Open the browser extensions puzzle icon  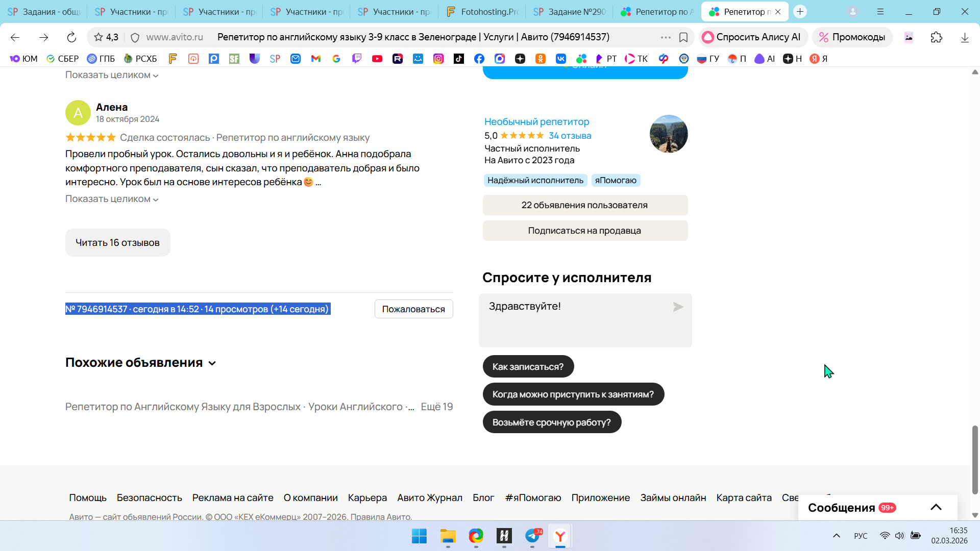coord(936,37)
